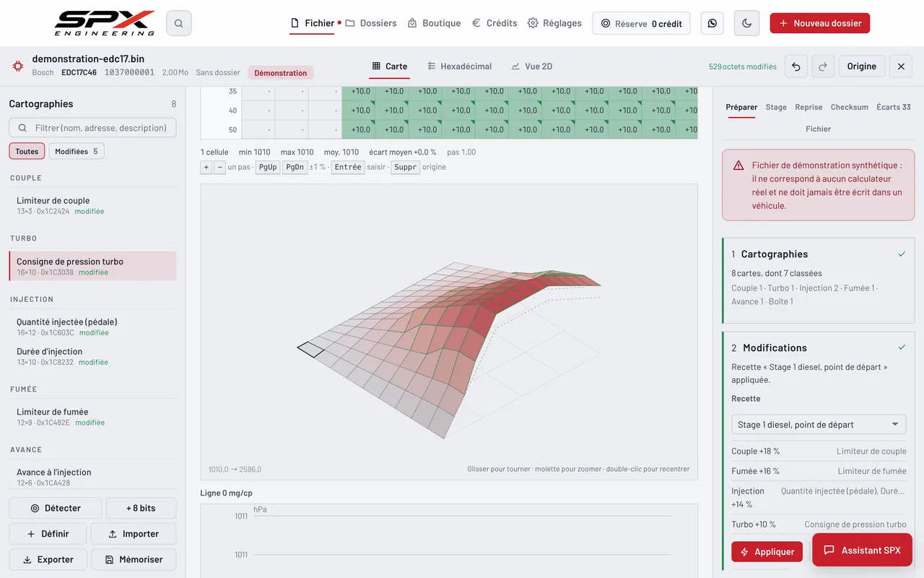Screen dimensions: 924x578
Task: Open the Boutique page
Action: 434,23
